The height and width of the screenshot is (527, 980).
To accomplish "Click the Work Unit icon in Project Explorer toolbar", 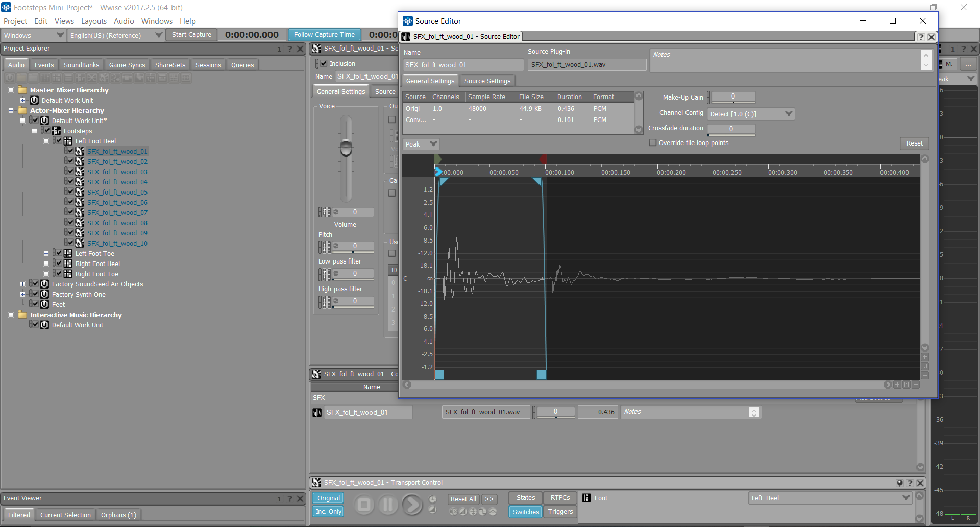I will 10,78.
